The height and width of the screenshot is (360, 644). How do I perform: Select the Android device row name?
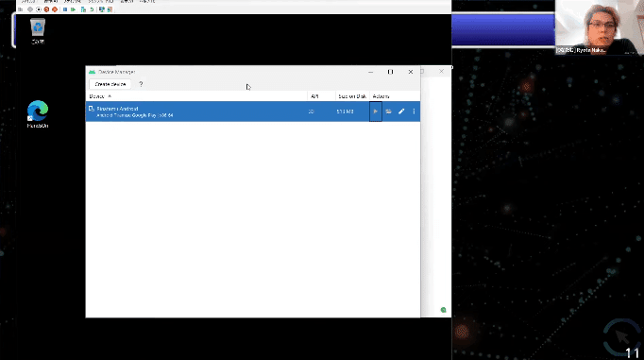(117, 109)
